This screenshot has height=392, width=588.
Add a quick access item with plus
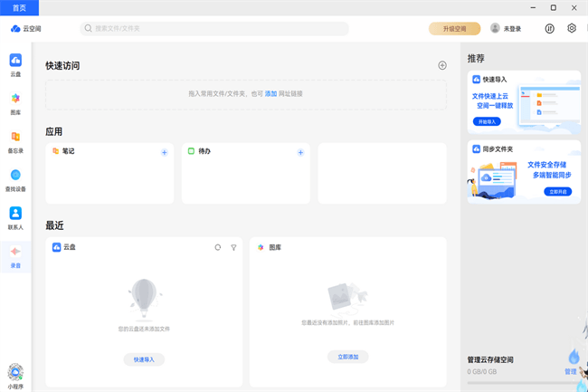[442, 65]
